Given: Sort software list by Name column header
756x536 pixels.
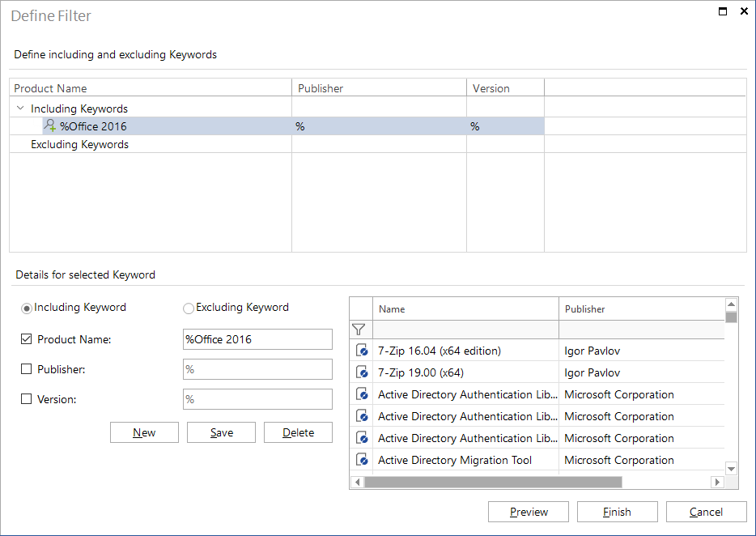Looking at the screenshot, I should (465, 308).
